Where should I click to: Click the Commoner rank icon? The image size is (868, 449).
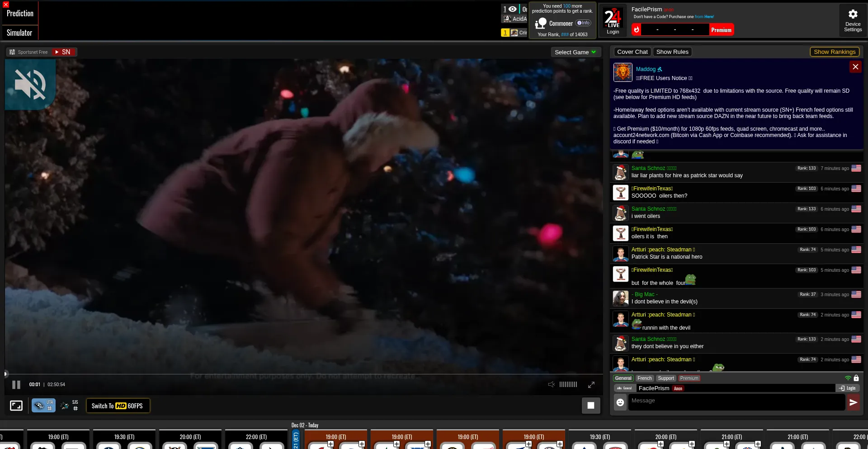pyautogui.click(x=540, y=24)
